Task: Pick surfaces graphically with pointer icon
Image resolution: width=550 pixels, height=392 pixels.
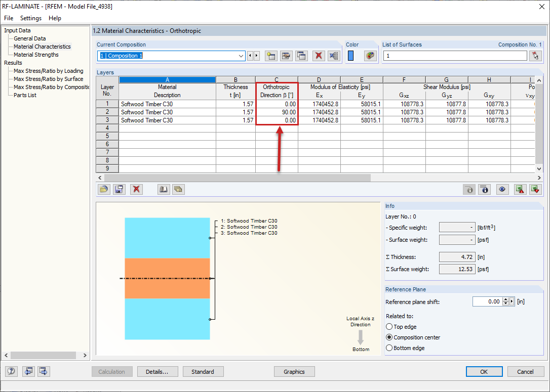Action: [535, 56]
